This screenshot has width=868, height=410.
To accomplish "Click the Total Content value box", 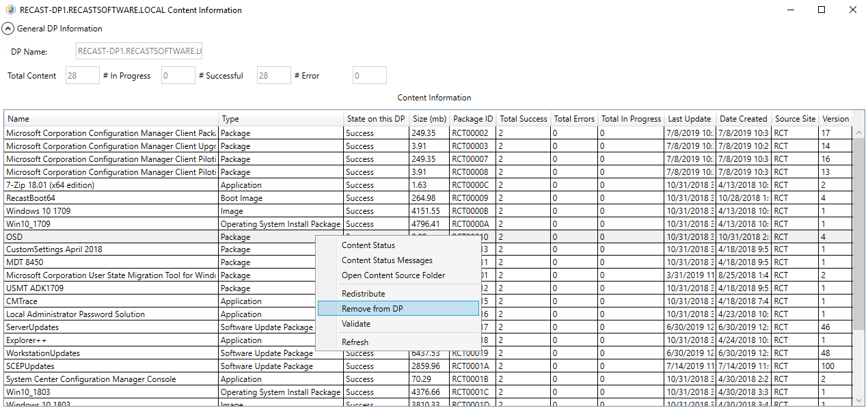I will point(83,75).
